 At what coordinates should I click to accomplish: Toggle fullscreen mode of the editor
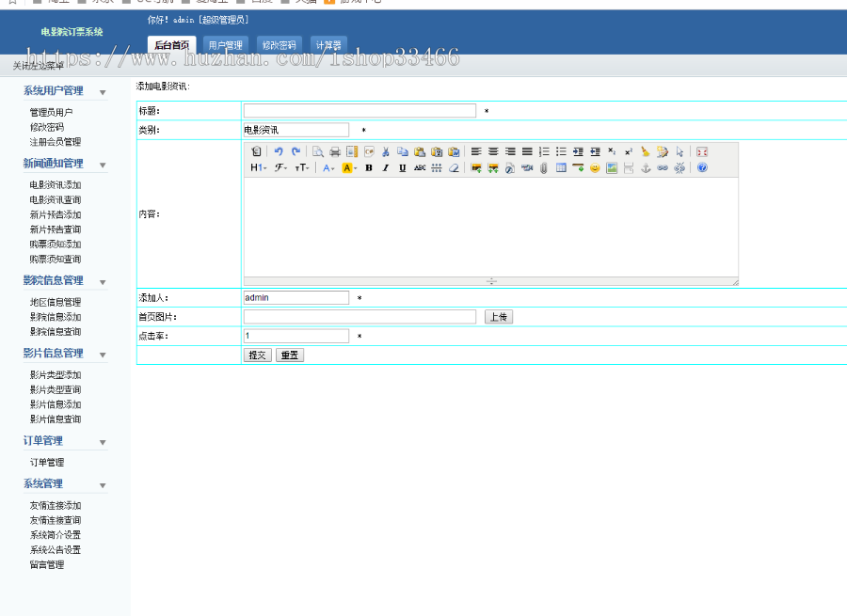(701, 151)
